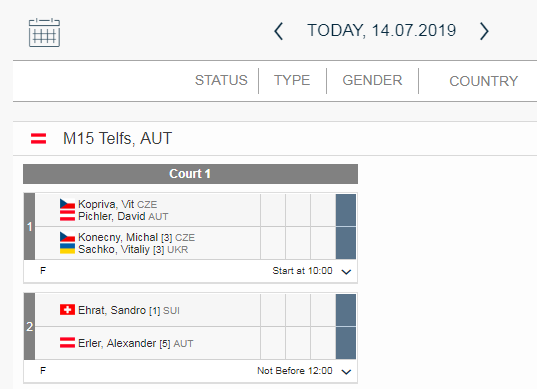Open the calendar date picker icon

click(44, 33)
